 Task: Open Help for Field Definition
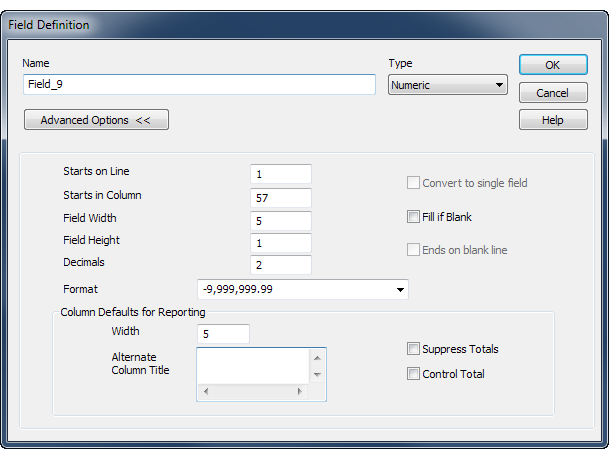click(x=552, y=120)
